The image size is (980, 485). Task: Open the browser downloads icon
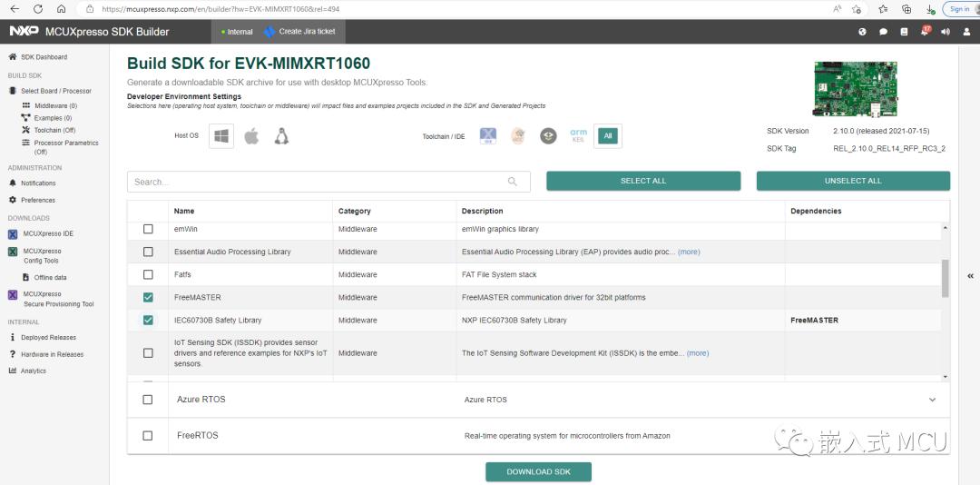pos(931,9)
